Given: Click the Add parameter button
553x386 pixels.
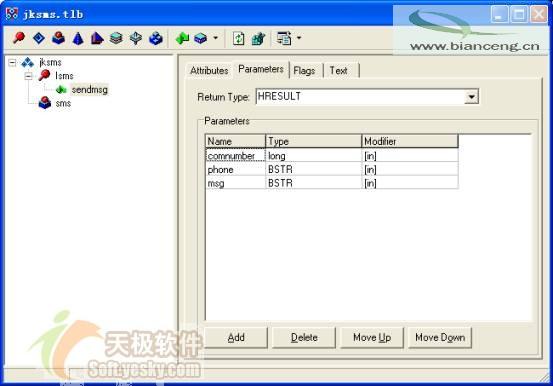Looking at the screenshot, I should pyautogui.click(x=236, y=338).
